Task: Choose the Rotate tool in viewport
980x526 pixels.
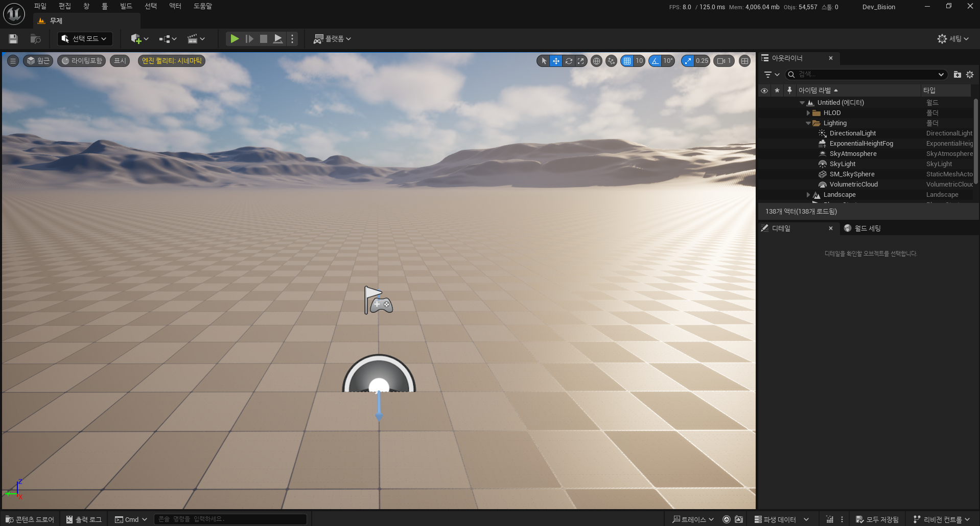Action: point(569,61)
